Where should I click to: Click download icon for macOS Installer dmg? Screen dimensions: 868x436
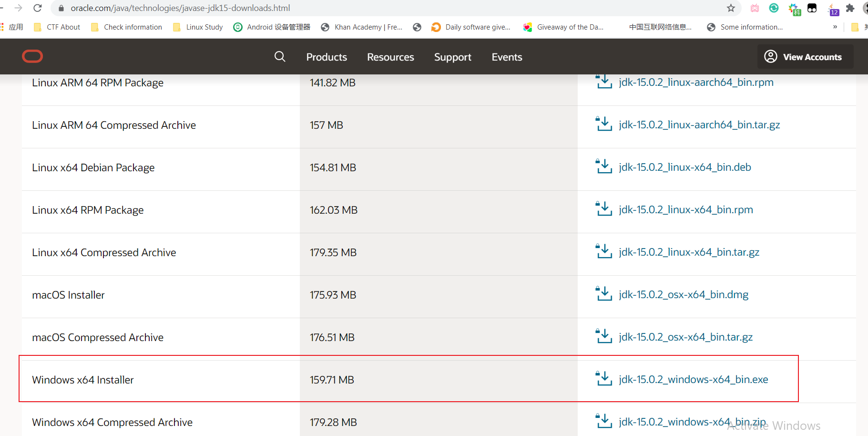[604, 294]
